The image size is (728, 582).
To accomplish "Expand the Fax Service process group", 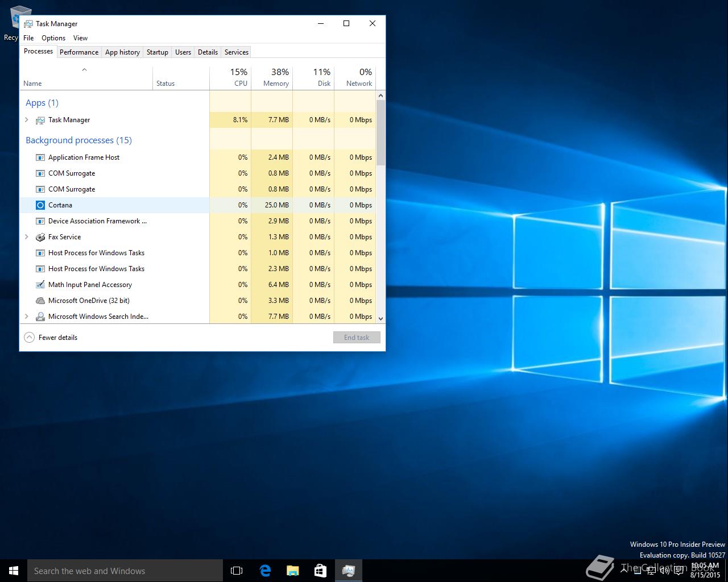I will (26, 237).
